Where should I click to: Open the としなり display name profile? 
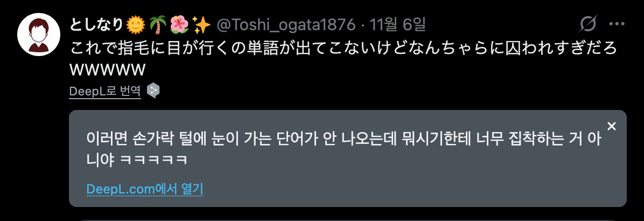[x=96, y=25]
